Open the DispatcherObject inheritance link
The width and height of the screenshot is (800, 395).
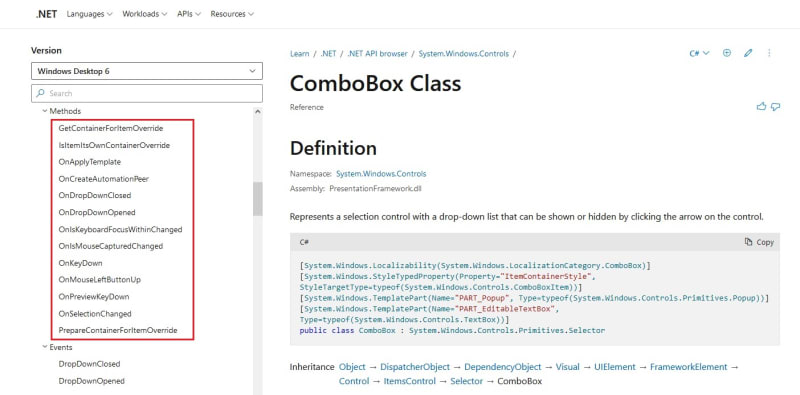pos(415,367)
